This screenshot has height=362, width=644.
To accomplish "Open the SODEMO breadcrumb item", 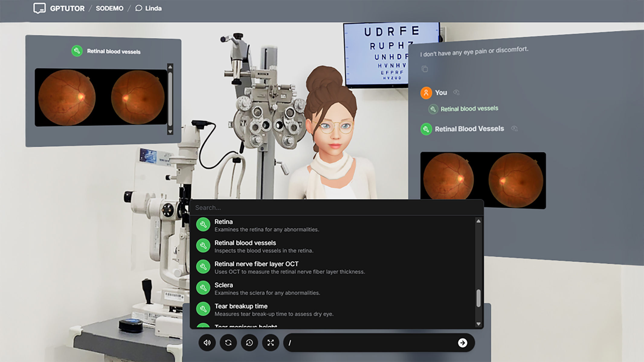I will click(x=109, y=8).
